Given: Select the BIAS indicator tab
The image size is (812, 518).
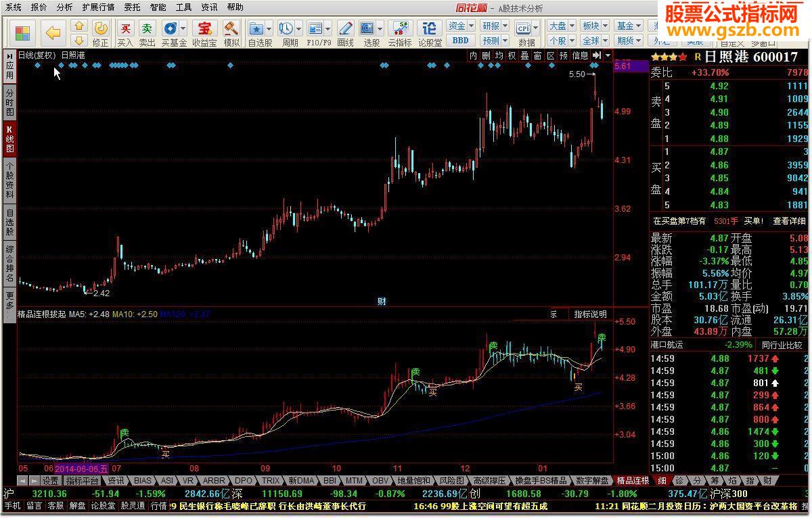Looking at the screenshot, I should [x=143, y=481].
